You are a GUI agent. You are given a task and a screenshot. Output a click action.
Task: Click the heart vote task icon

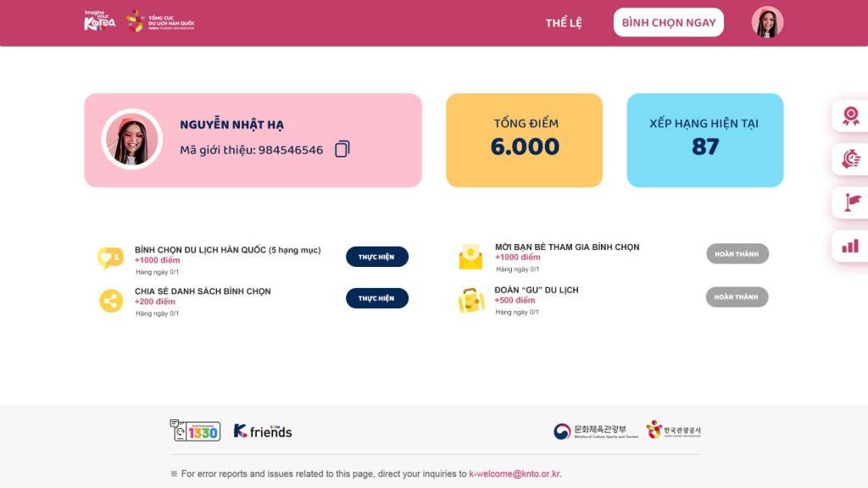110,258
